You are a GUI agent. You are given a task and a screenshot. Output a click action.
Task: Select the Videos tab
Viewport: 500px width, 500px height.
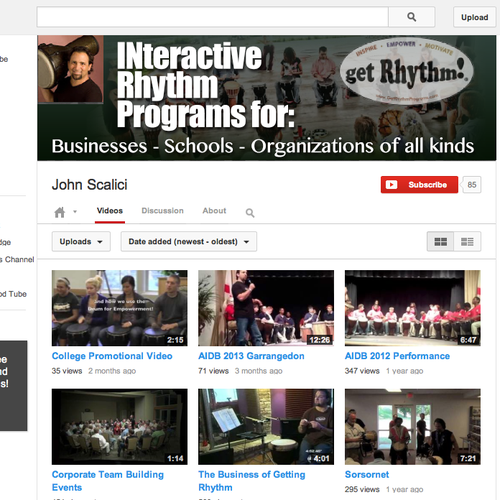tap(110, 211)
